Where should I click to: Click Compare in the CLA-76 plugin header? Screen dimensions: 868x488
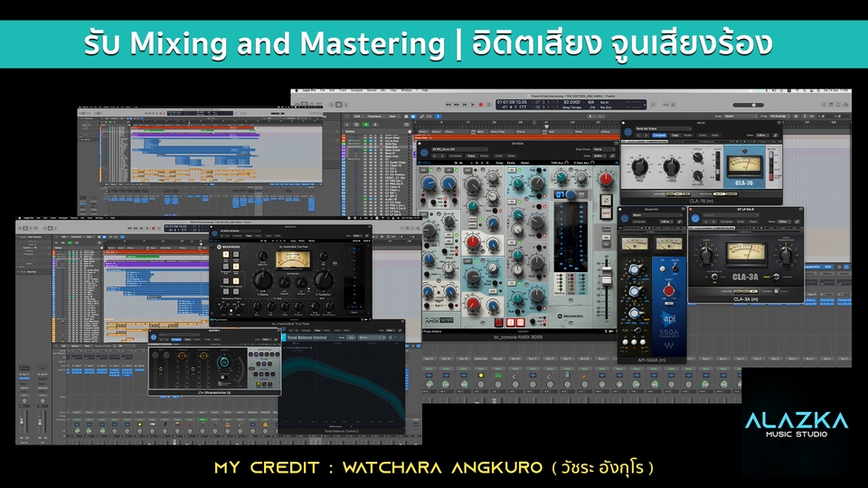point(659,135)
